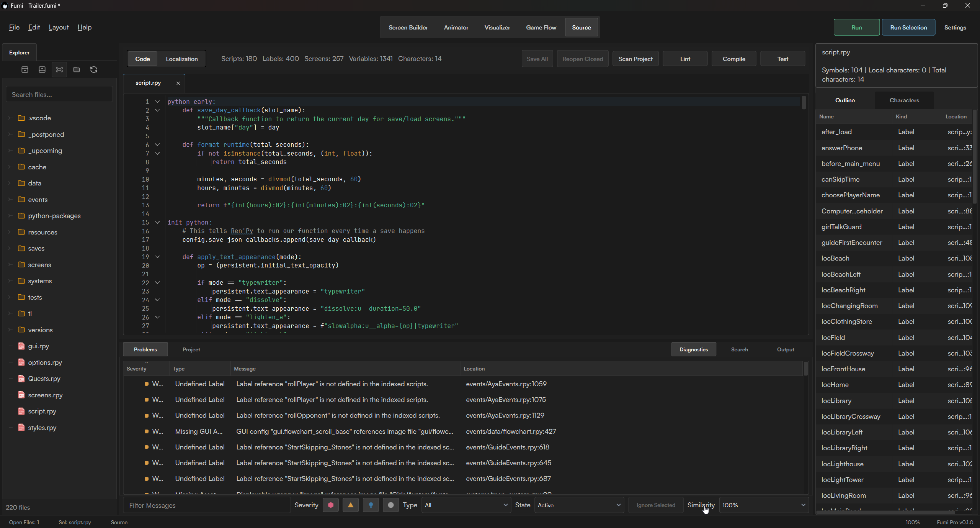
Task: Toggle the info severity filter (grey circle)
Action: click(390, 505)
